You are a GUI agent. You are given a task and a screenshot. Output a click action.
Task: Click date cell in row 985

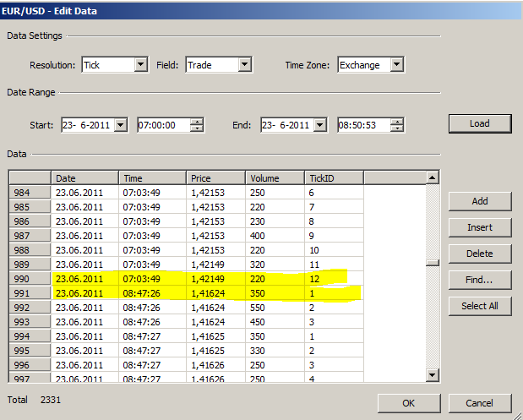(84, 207)
